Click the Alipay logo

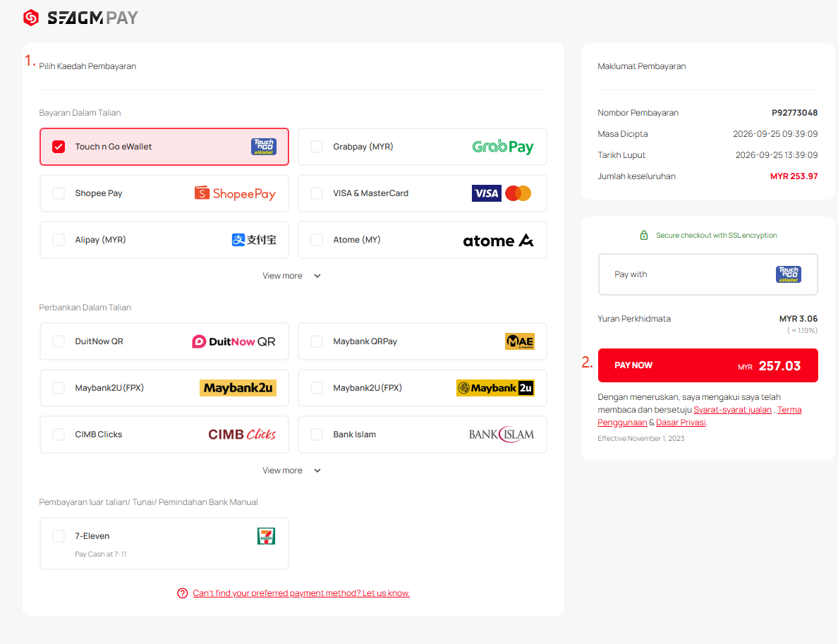pos(254,240)
